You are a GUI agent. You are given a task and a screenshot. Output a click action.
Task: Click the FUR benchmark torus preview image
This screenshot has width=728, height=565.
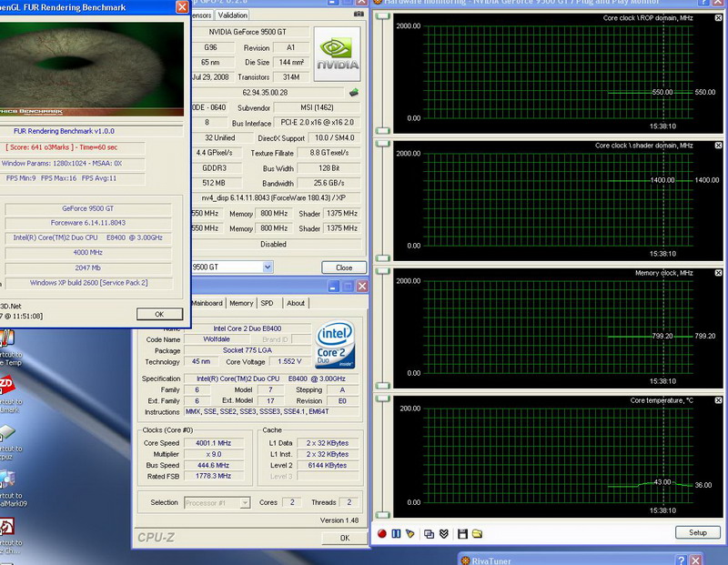[92, 69]
